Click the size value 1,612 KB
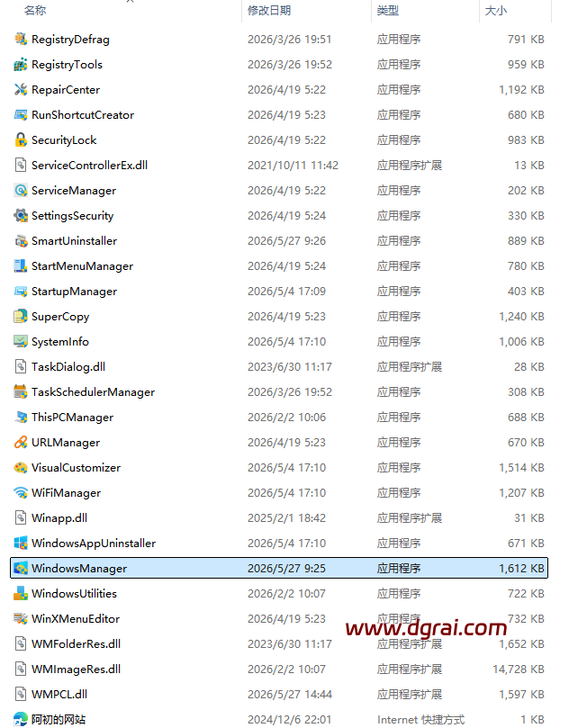The image size is (578, 728). coord(521,569)
